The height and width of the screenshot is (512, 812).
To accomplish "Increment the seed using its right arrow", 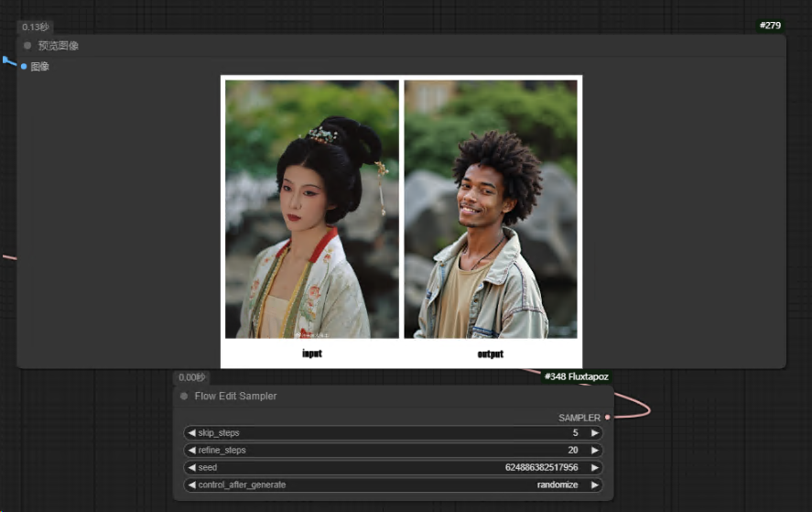I will (x=594, y=468).
